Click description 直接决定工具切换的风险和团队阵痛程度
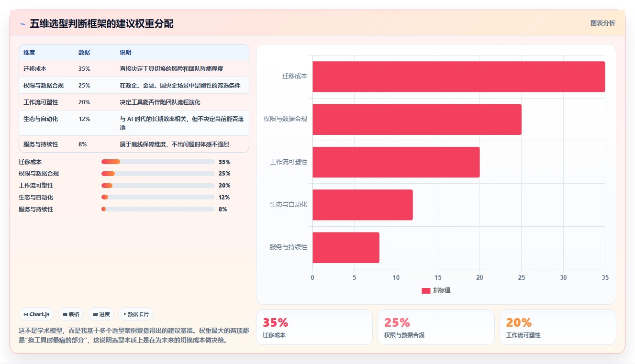 [171, 69]
